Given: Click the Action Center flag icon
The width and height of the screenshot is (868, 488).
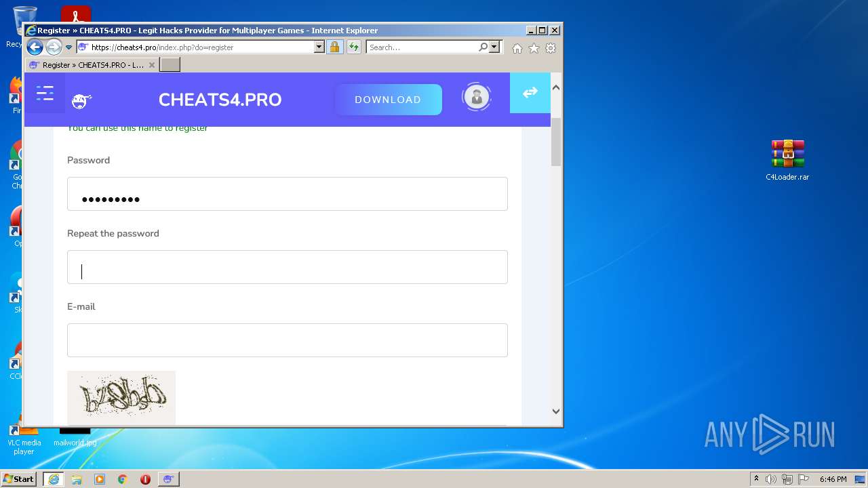Looking at the screenshot, I should point(804,479).
